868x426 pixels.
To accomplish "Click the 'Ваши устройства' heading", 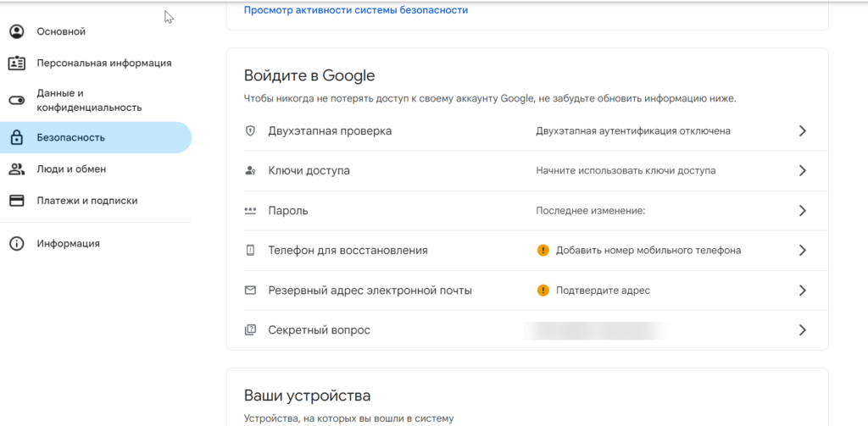I will [307, 396].
